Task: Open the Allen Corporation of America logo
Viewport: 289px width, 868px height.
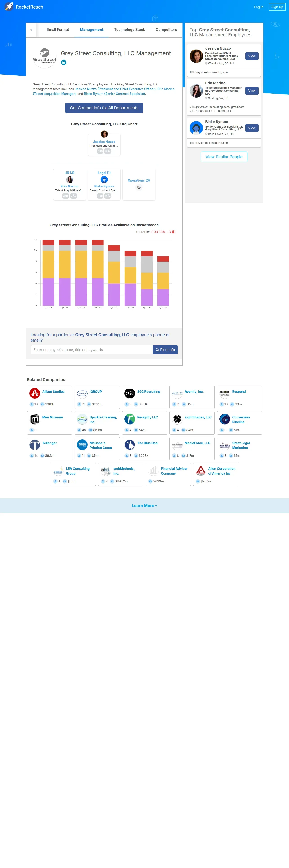Action: pos(201,470)
